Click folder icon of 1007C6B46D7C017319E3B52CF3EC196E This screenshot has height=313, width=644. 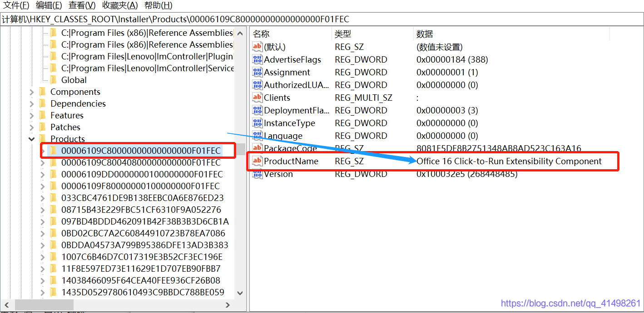tap(54, 257)
